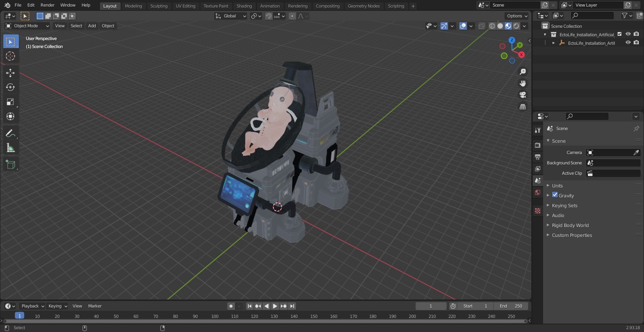Open Global transform orientation dropdown
Image resolution: width=644 pixels, height=332 pixels.
tap(231, 16)
